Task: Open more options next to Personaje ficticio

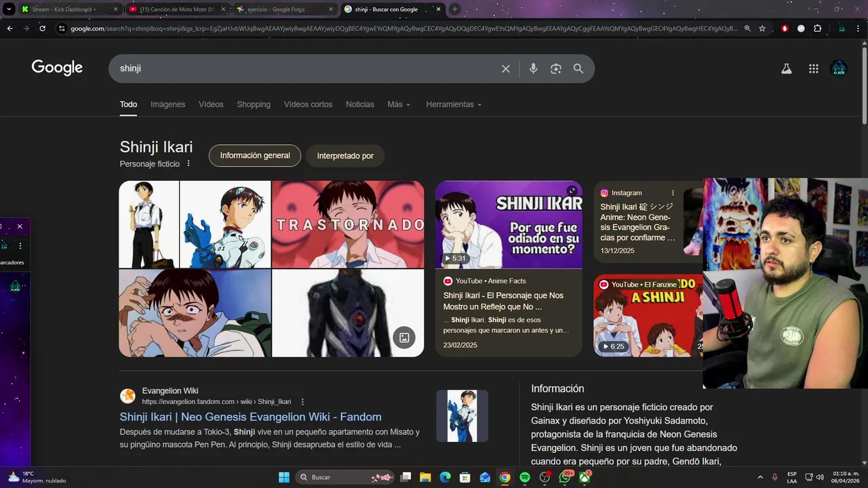Action: click(x=189, y=164)
